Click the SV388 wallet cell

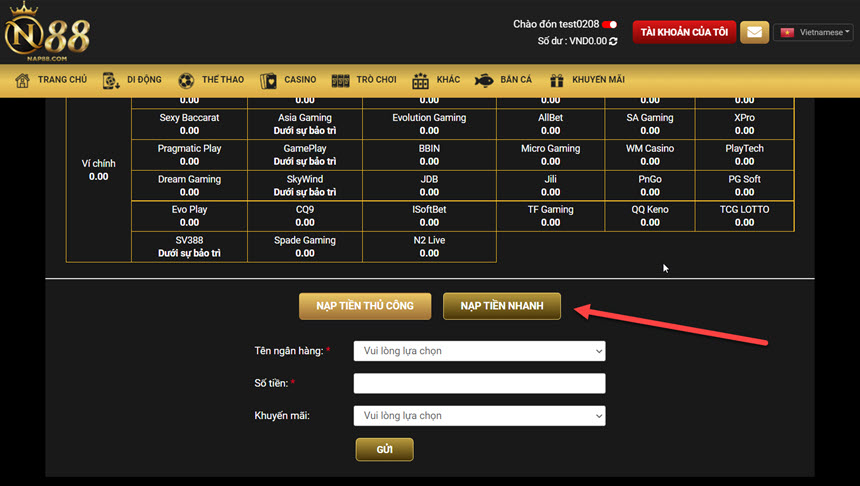click(189, 247)
